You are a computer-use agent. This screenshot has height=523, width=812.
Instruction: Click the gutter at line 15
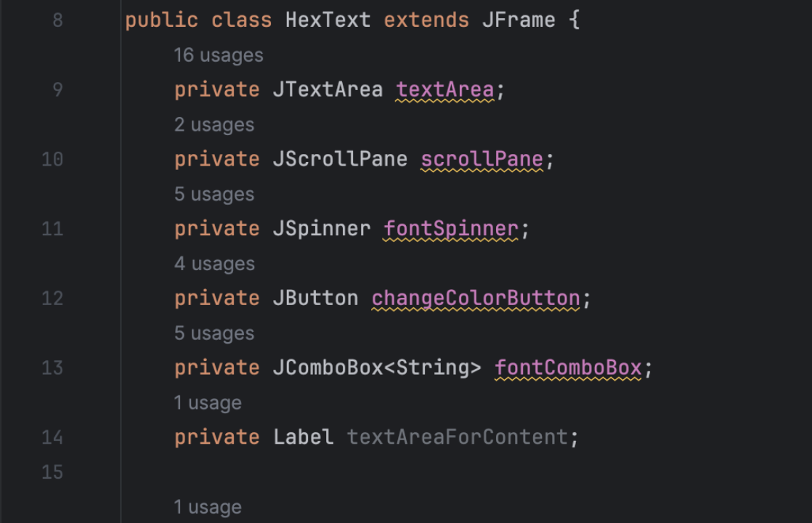pyautogui.click(x=52, y=472)
